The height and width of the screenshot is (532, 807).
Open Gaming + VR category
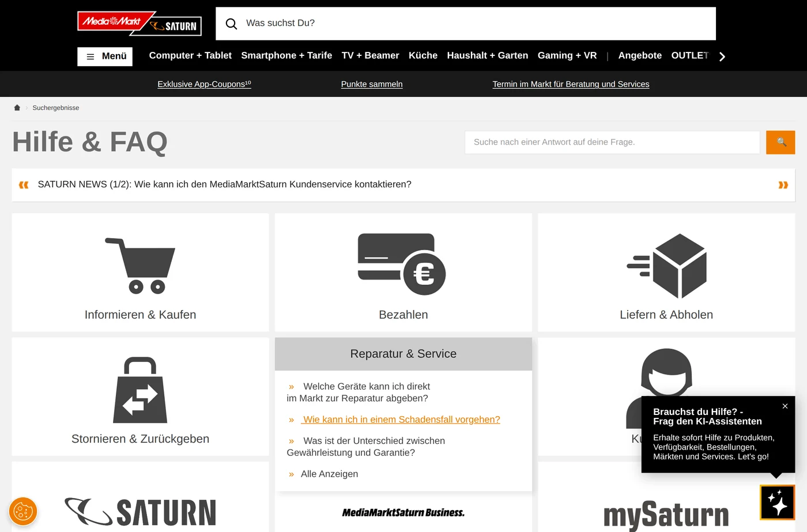(567, 55)
